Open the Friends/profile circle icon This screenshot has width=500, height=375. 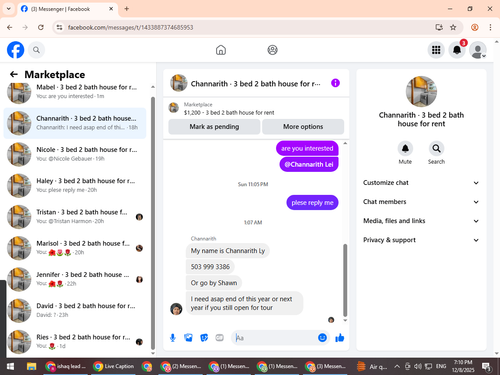tap(272, 50)
